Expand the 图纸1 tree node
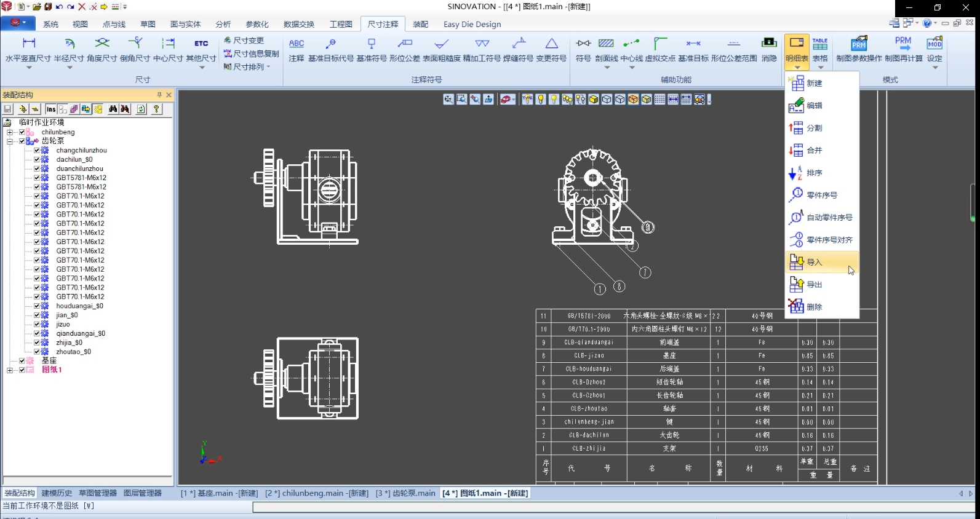The image size is (980, 519). [x=10, y=370]
